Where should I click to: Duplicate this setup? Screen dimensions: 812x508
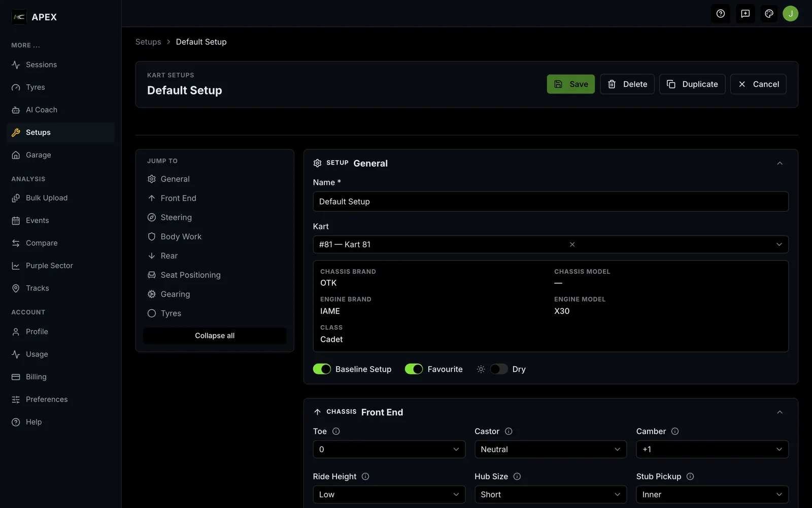click(692, 84)
